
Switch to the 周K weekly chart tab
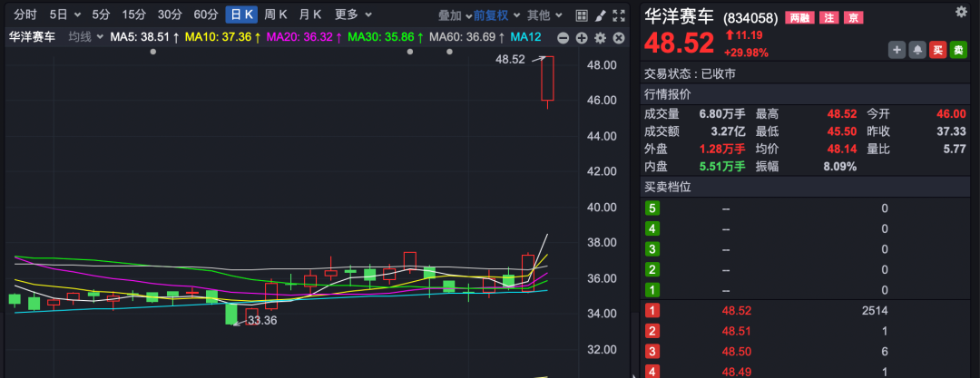pos(276,15)
